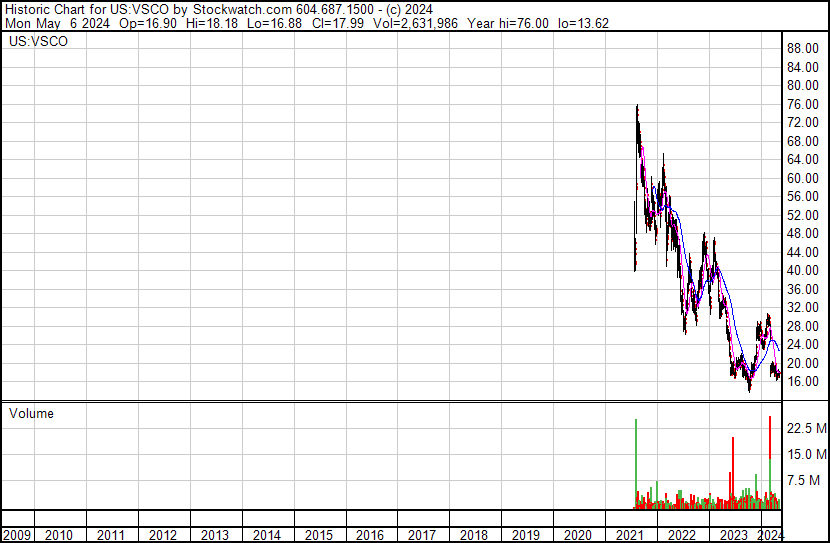Click the 2019 year label on the time axis
The image size is (830, 543).
pyautogui.click(x=525, y=535)
